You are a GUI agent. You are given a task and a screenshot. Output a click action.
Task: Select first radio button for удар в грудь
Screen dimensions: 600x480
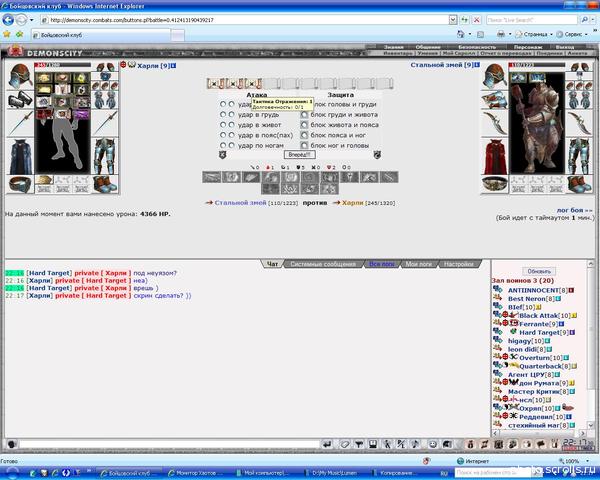(x=223, y=114)
